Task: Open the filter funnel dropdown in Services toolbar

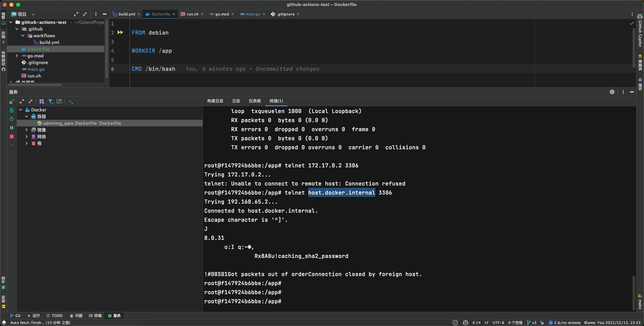Action: pyautogui.click(x=50, y=101)
